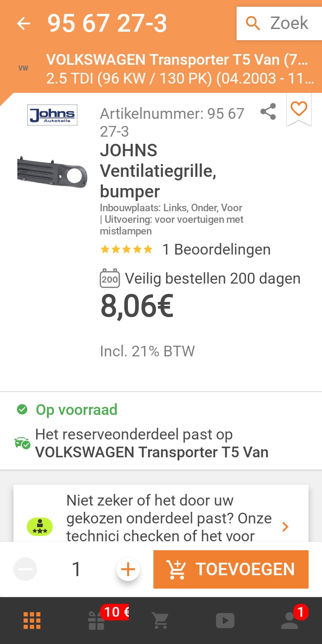Tap the 200-day safe order calendar icon
The image size is (322, 644).
point(110,279)
